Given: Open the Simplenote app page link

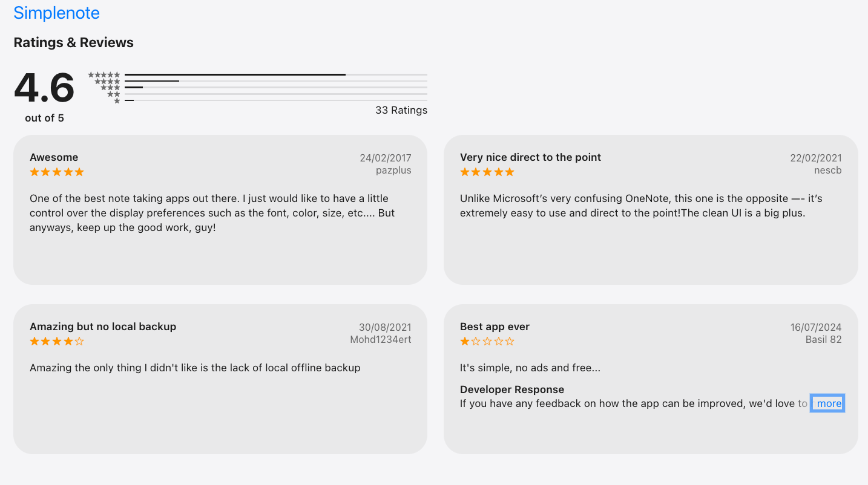Looking at the screenshot, I should point(56,13).
